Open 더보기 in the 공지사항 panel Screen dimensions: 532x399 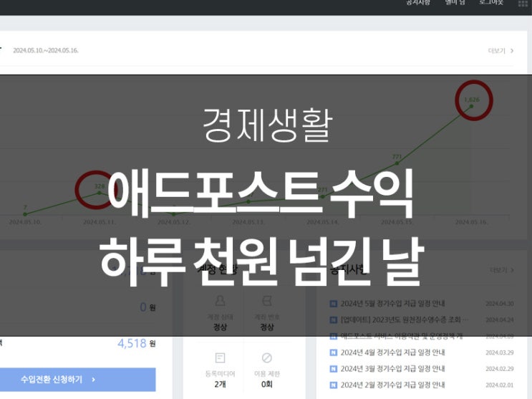(502, 270)
